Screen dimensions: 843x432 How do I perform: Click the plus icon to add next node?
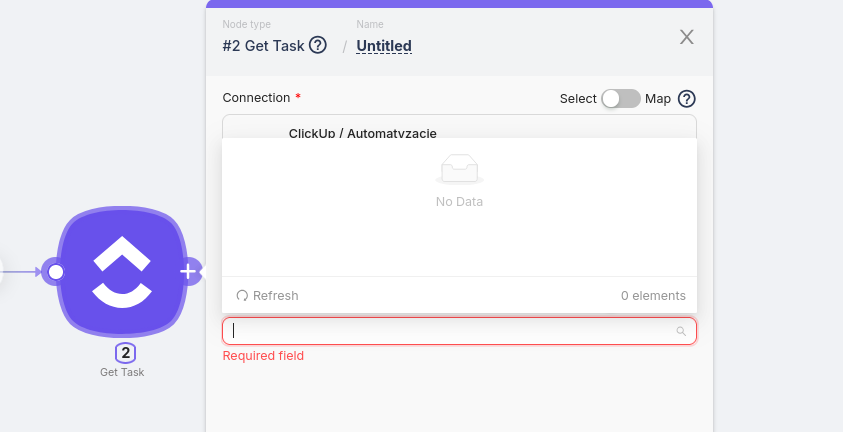pyautogui.click(x=188, y=272)
